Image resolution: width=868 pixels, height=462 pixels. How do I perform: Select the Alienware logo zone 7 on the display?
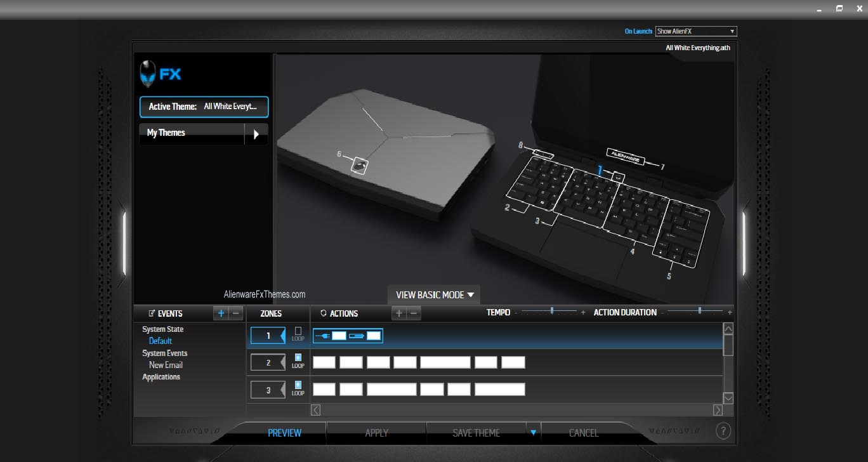626,155
